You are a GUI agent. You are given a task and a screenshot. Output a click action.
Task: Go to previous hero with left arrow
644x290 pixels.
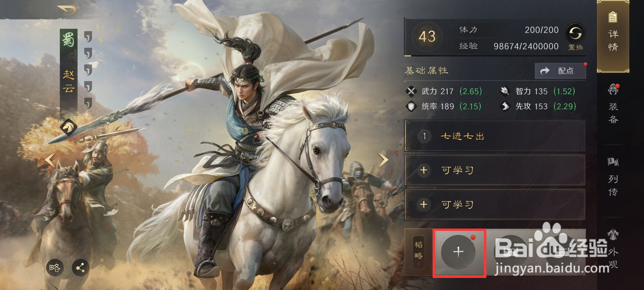50,160
